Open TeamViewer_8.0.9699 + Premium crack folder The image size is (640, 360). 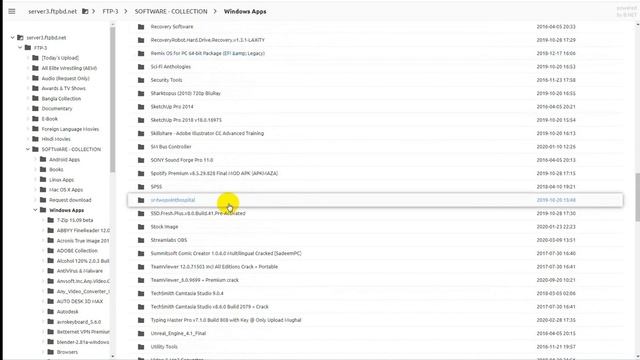click(x=195, y=280)
